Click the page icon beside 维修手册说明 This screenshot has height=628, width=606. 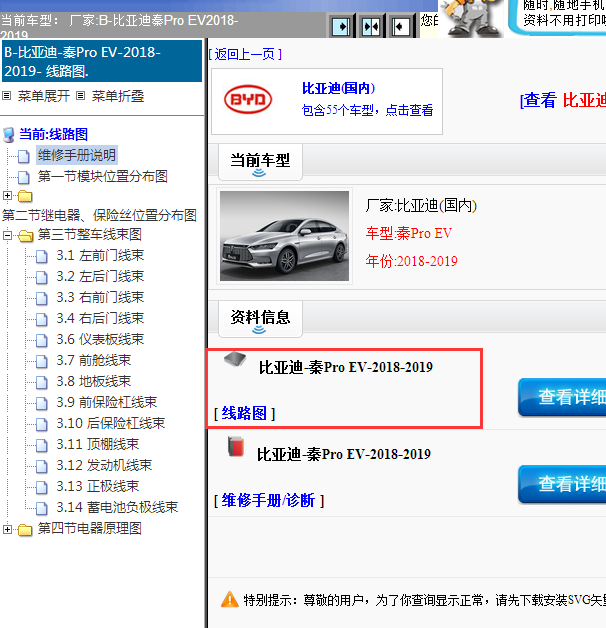click(x=24, y=156)
